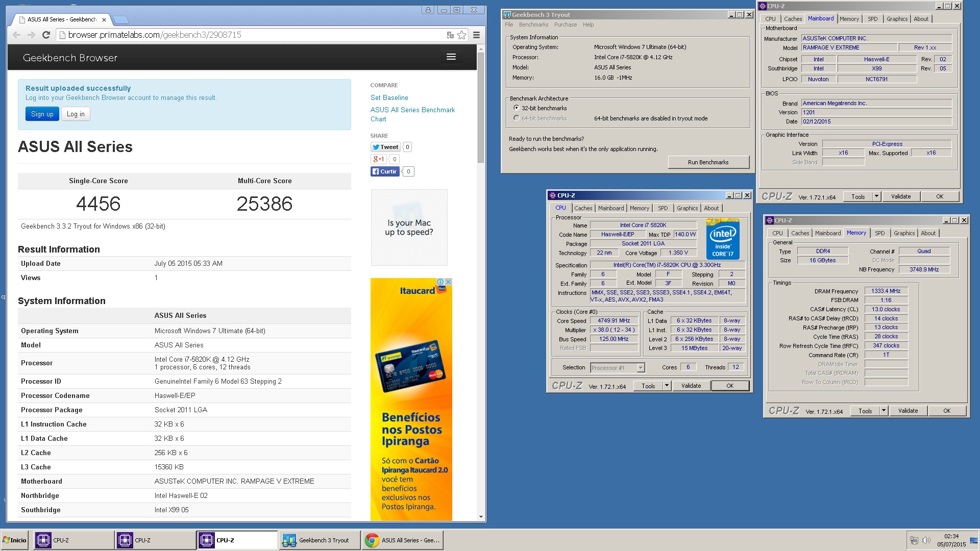Share result with the Tweet button
Screen dimensions: 980x551
pos(385,147)
